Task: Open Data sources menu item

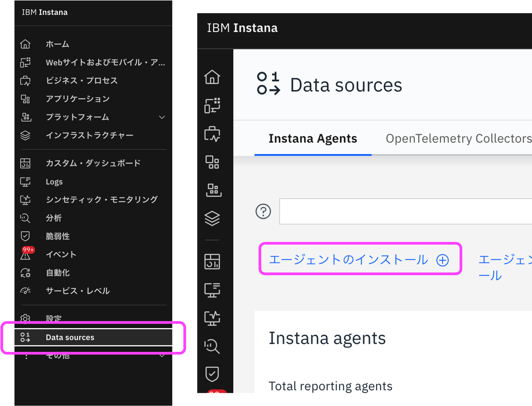Action: point(70,337)
